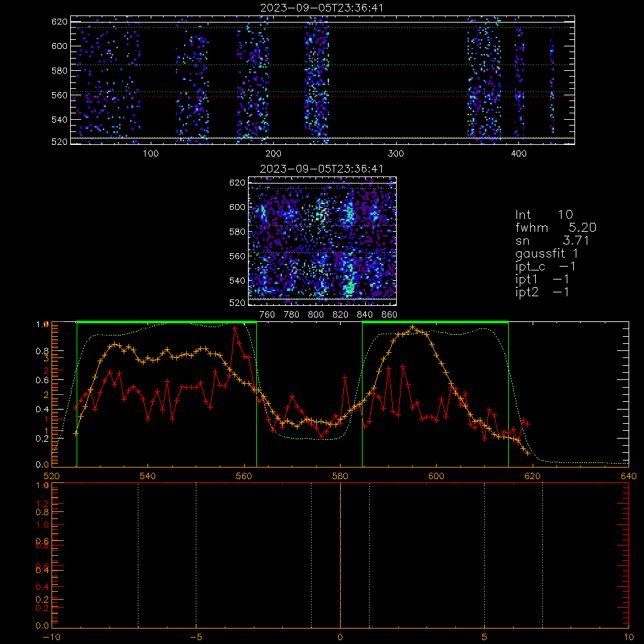Click the 'ipt_c -1' label
644x644 pixels.
(x=545, y=267)
